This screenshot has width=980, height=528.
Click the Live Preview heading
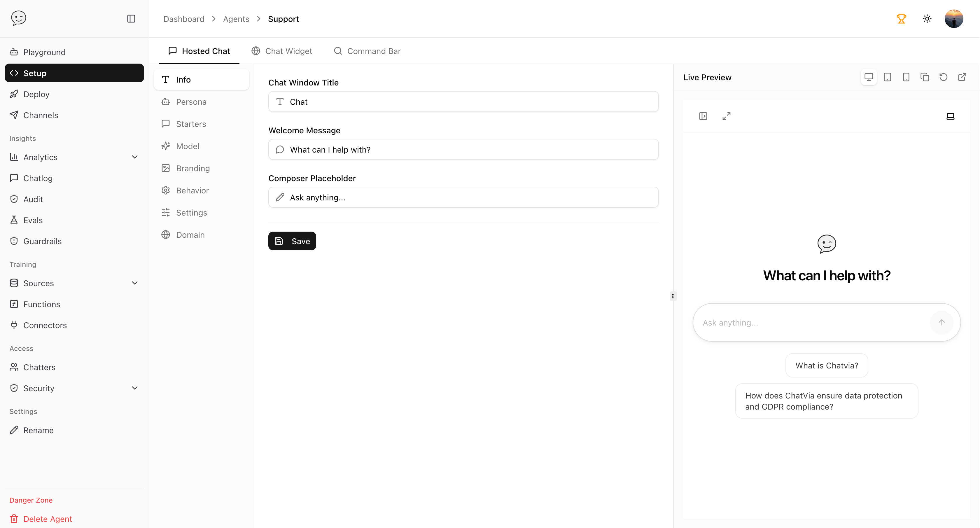tap(707, 77)
